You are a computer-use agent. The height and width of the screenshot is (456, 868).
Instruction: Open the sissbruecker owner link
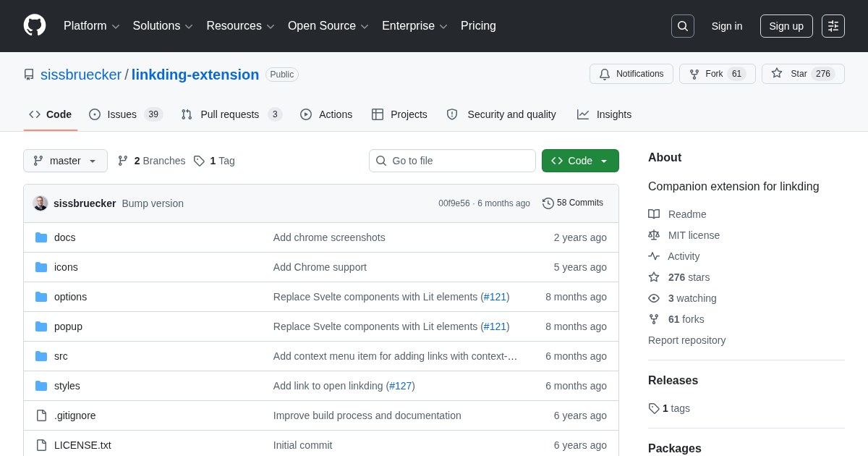[x=81, y=75]
